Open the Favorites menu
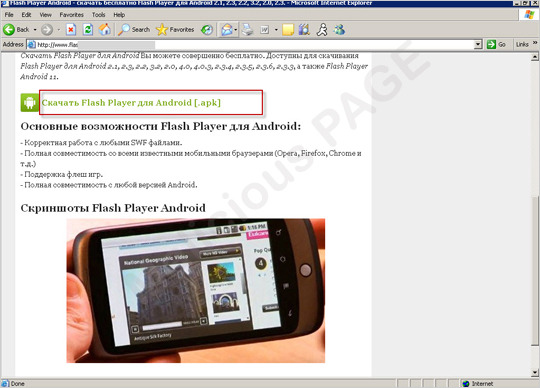The width and height of the screenshot is (540, 388). (71, 15)
